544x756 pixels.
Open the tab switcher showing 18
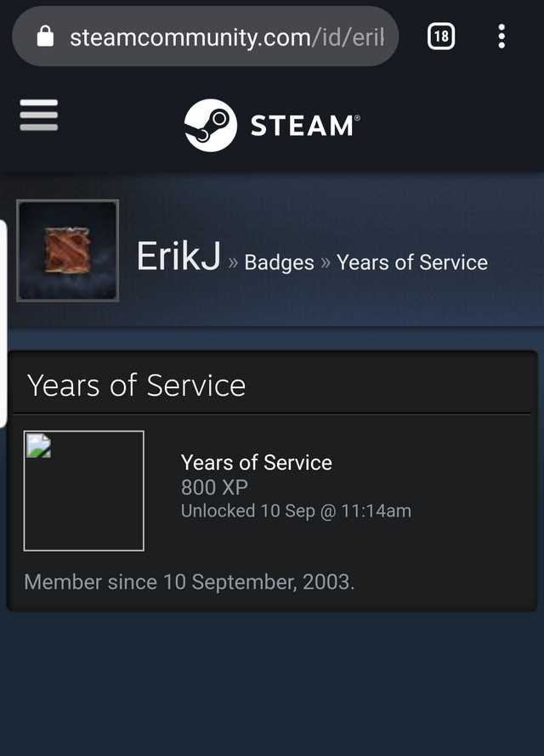441,37
